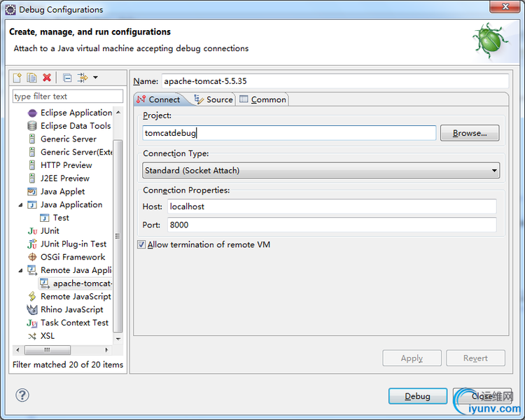The width and height of the screenshot is (525, 420).
Task: Click the Browse... button
Action: (x=470, y=133)
